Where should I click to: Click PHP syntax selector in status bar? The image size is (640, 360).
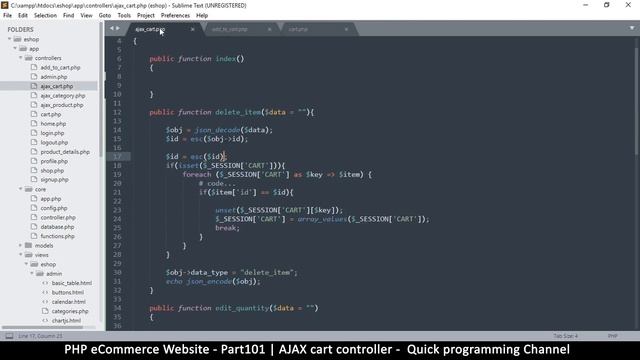(x=612, y=336)
